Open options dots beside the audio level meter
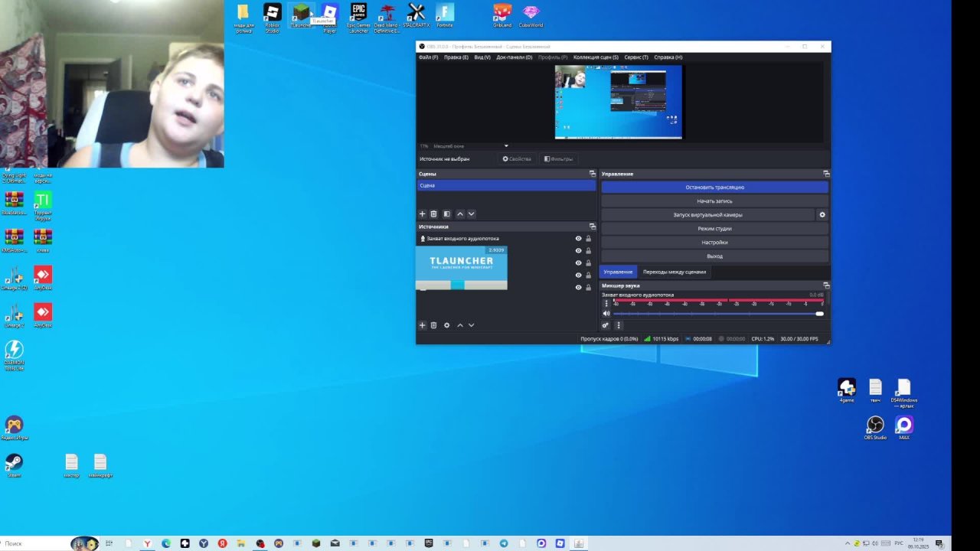The width and height of the screenshot is (980, 551). 606,304
